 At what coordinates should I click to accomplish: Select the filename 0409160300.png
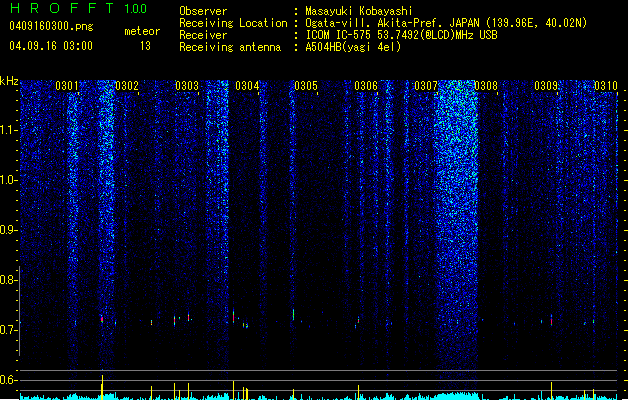click(x=51, y=26)
